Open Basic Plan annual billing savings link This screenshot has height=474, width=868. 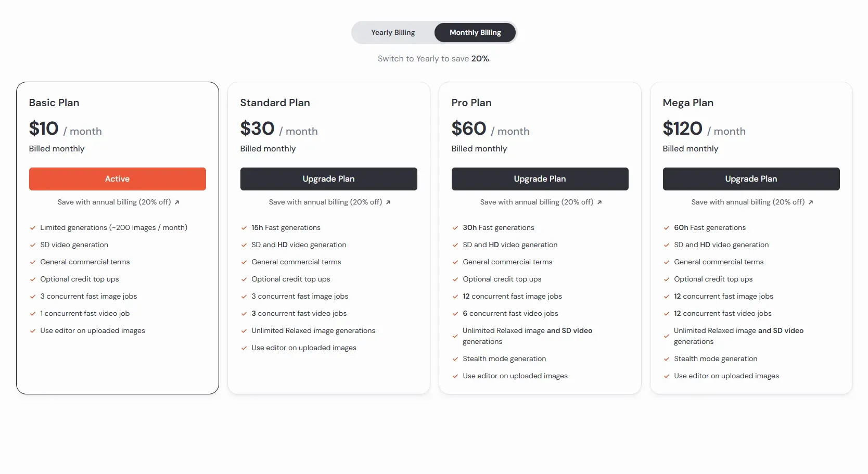click(114, 202)
